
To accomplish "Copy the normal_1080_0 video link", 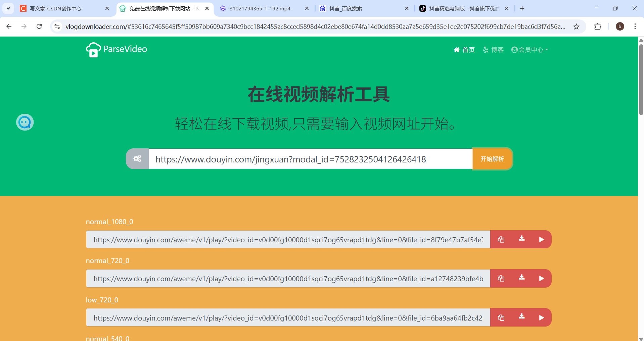I will point(501,239).
